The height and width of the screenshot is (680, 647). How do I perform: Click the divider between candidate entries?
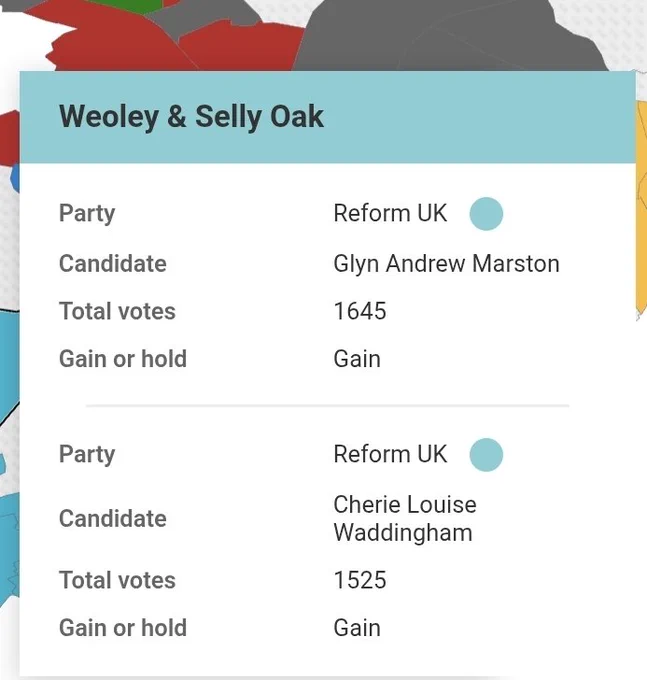[x=327, y=406]
